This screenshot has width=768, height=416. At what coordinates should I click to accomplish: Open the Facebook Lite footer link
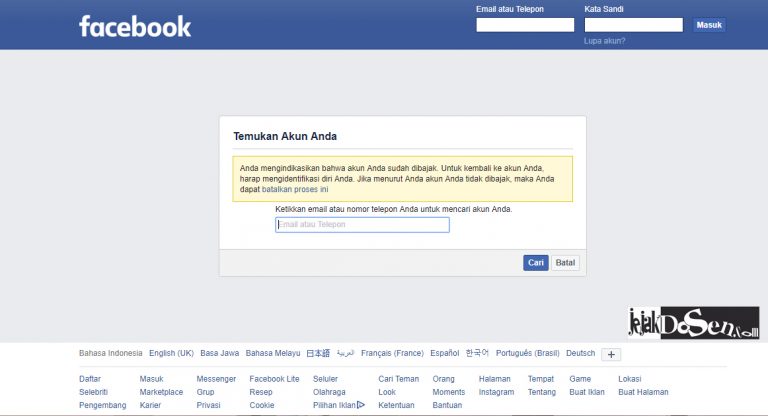(x=274, y=379)
